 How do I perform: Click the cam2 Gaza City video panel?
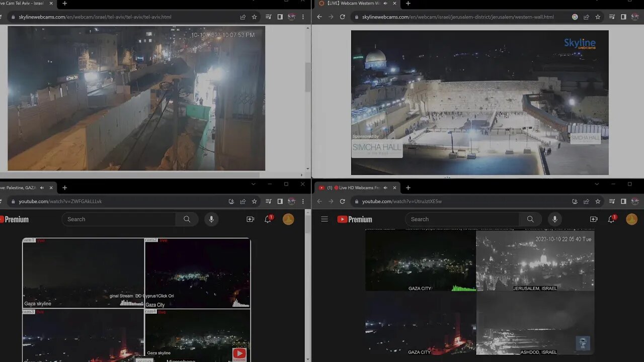pyautogui.click(x=198, y=273)
